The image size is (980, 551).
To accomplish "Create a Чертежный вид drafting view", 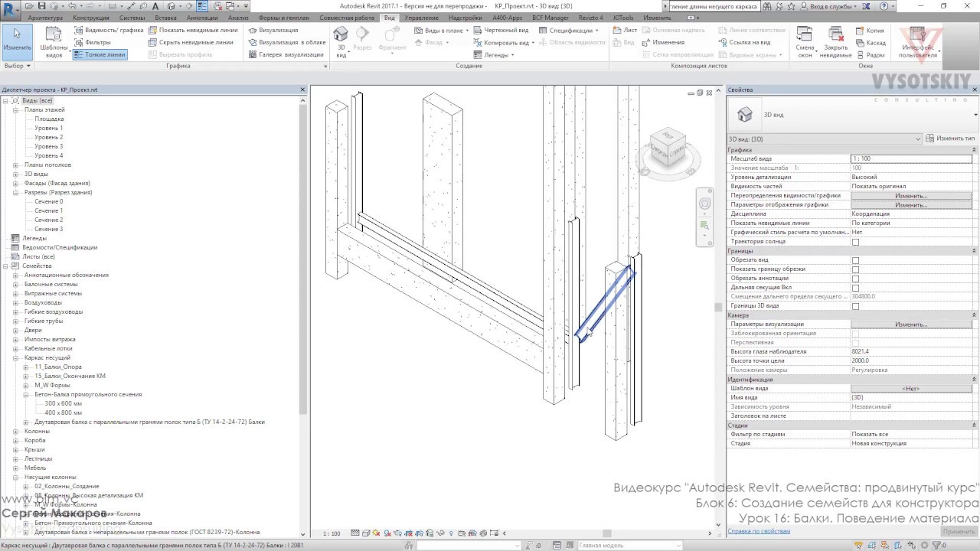I will pos(501,31).
